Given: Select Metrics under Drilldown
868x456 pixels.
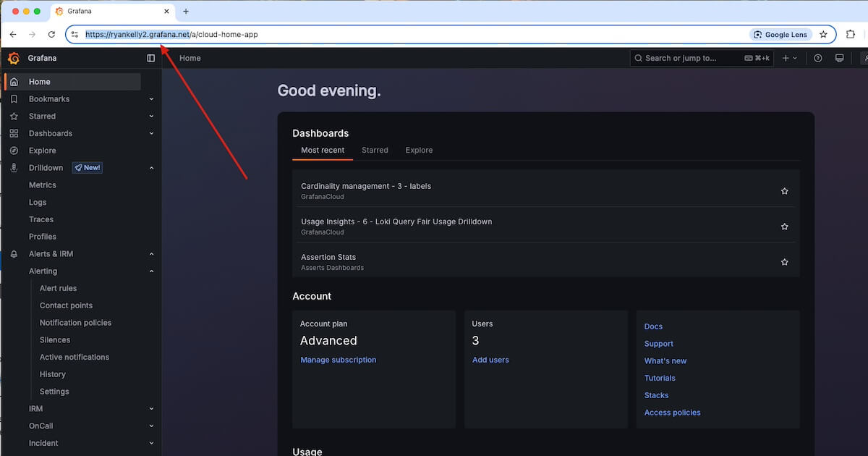Looking at the screenshot, I should click(42, 185).
